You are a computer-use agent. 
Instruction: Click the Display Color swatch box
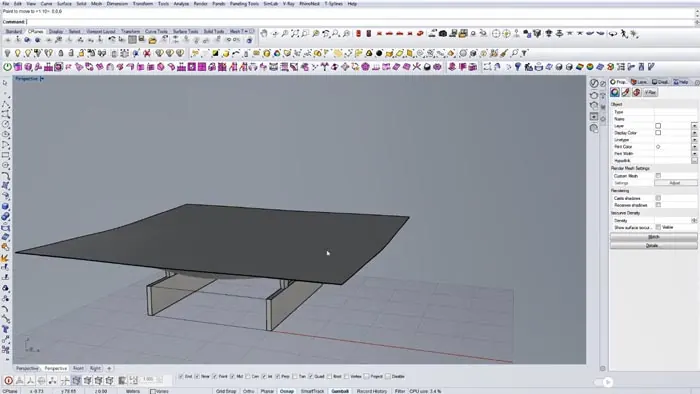point(658,133)
